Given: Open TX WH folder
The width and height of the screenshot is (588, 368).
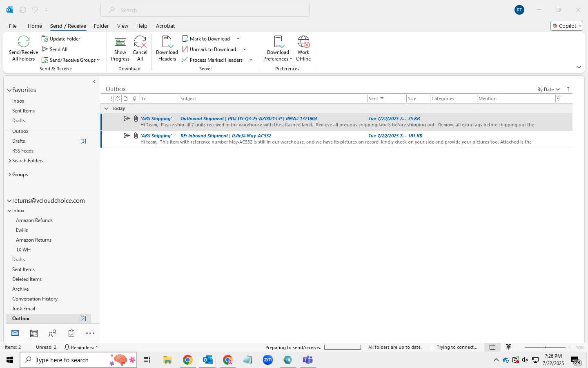Looking at the screenshot, I should (x=23, y=250).
